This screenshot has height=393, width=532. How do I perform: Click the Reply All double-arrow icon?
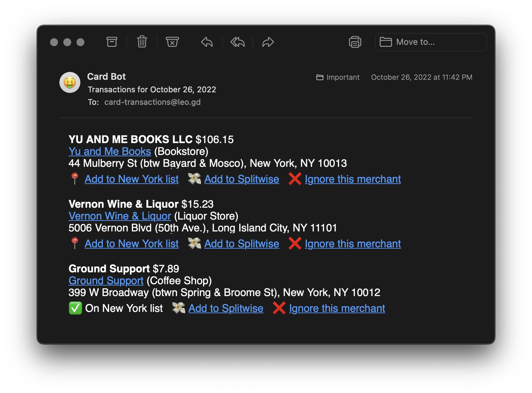pyautogui.click(x=238, y=42)
